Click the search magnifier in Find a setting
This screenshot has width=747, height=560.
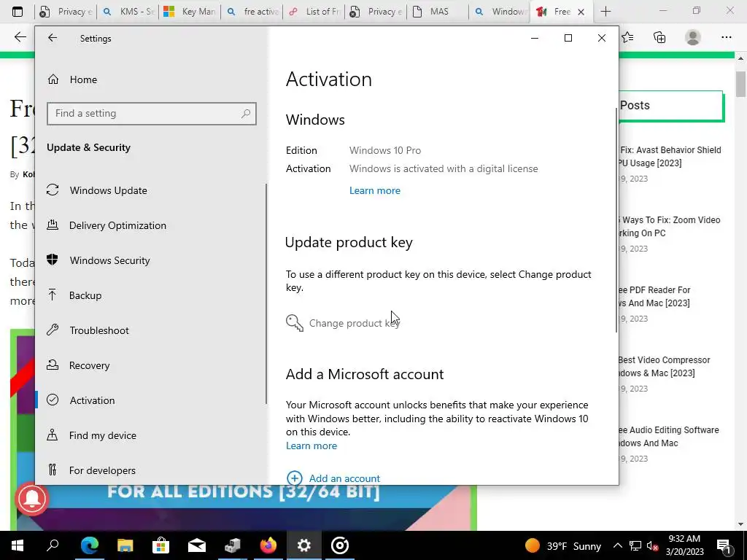point(246,113)
